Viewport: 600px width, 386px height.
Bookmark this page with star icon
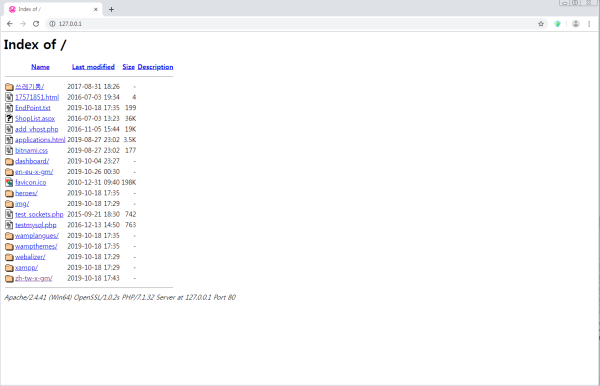(x=541, y=24)
